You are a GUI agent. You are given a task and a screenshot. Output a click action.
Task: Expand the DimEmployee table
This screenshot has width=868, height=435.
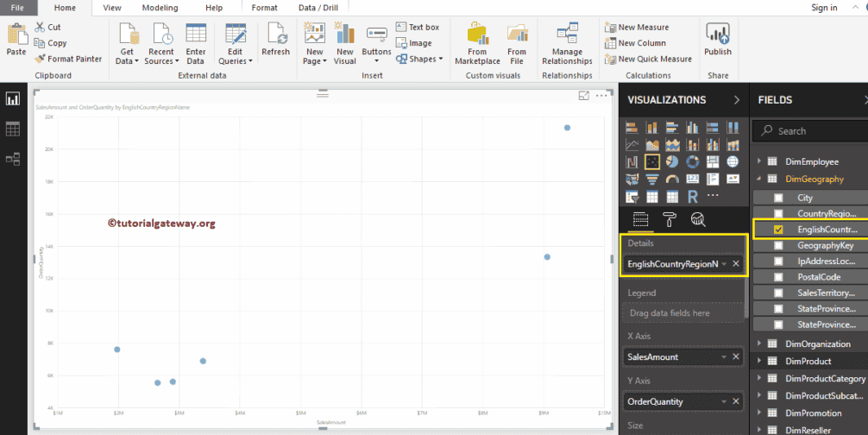[x=759, y=161]
